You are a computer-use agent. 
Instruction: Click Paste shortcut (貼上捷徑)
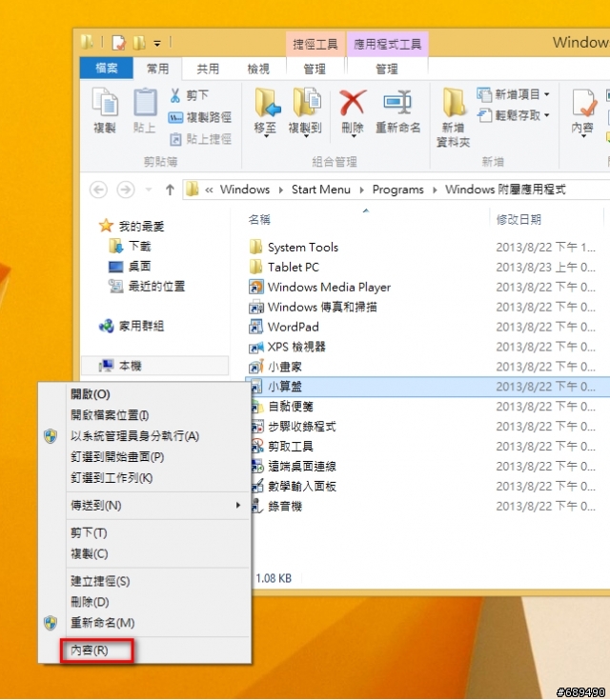pyautogui.click(x=201, y=139)
